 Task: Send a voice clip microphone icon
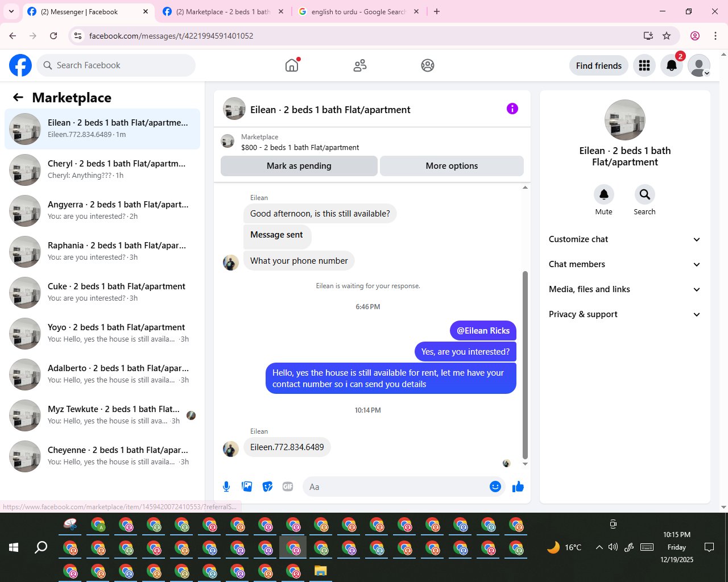[x=226, y=487]
